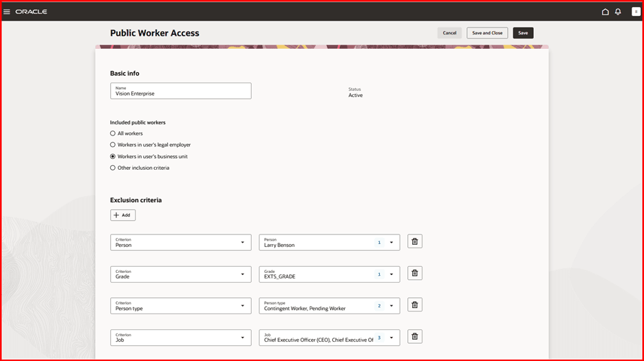The image size is (644, 361).
Task: Expand the Person type value dropdown
Action: (x=391, y=306)
